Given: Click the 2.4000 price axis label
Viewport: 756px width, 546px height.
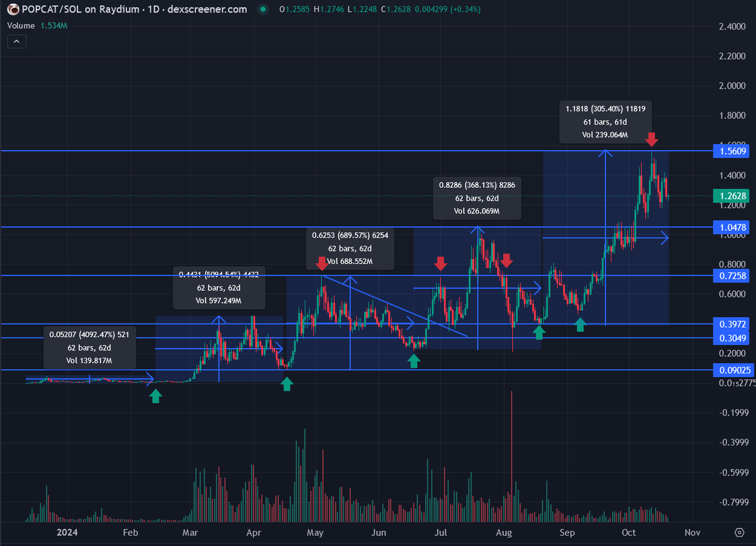Looking at the screenshot, I should click(731, 26).
